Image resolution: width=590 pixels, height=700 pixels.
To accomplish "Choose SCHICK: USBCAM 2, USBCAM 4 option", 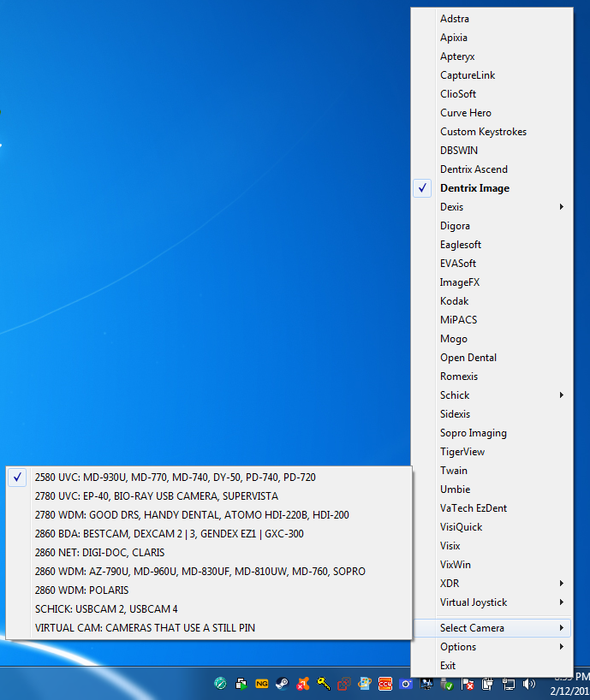I will click(209, 609).
